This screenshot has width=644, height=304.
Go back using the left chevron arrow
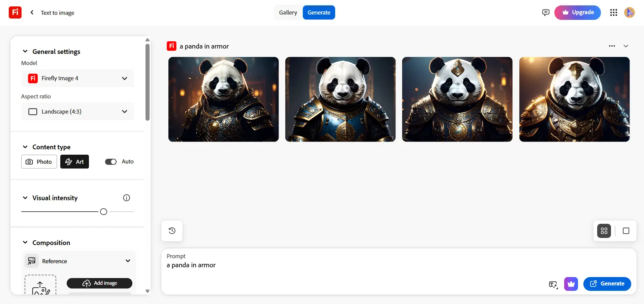tap(32, 12)
